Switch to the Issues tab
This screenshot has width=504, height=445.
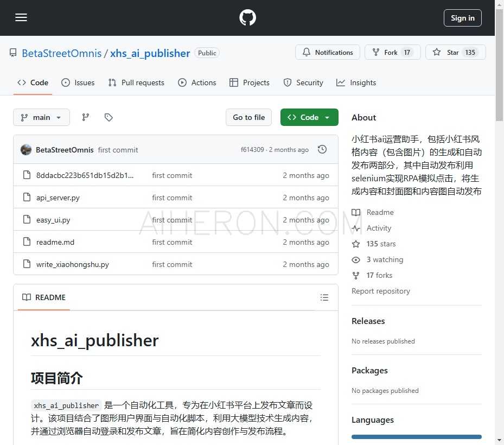78,82
